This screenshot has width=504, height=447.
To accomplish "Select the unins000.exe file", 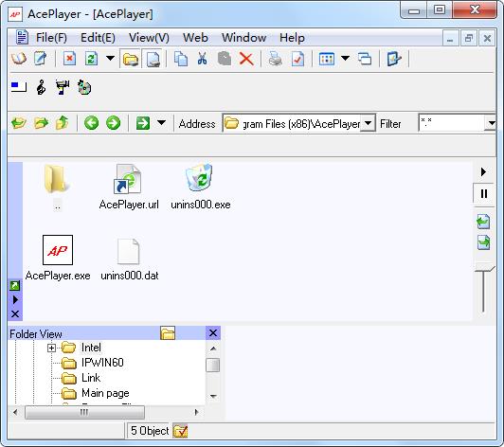I will [201, 187].
